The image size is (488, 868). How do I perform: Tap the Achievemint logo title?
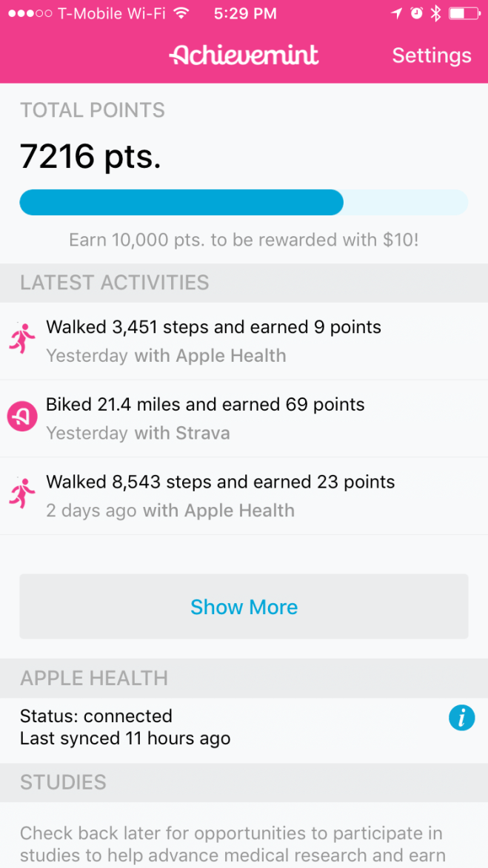(x=244, y=55)
